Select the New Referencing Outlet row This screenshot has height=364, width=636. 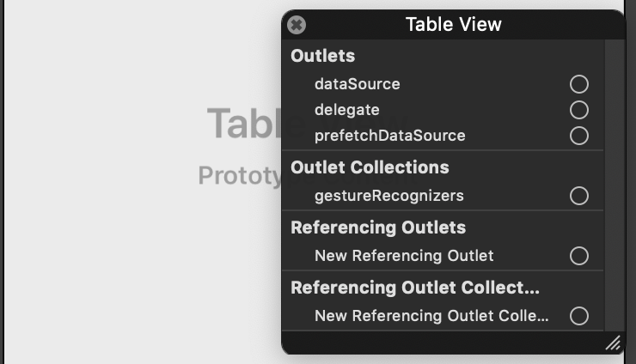pos(443,256)
